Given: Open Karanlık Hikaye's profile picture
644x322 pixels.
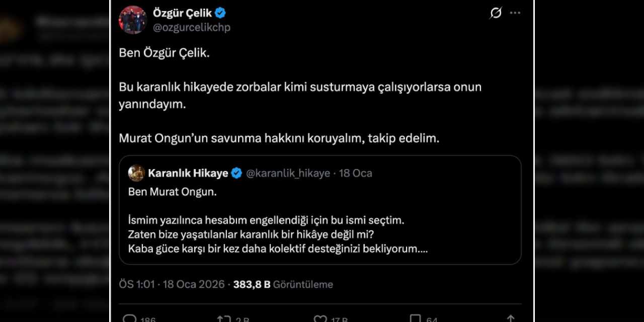Looking at the screenshot, I should tap(135, 173).
